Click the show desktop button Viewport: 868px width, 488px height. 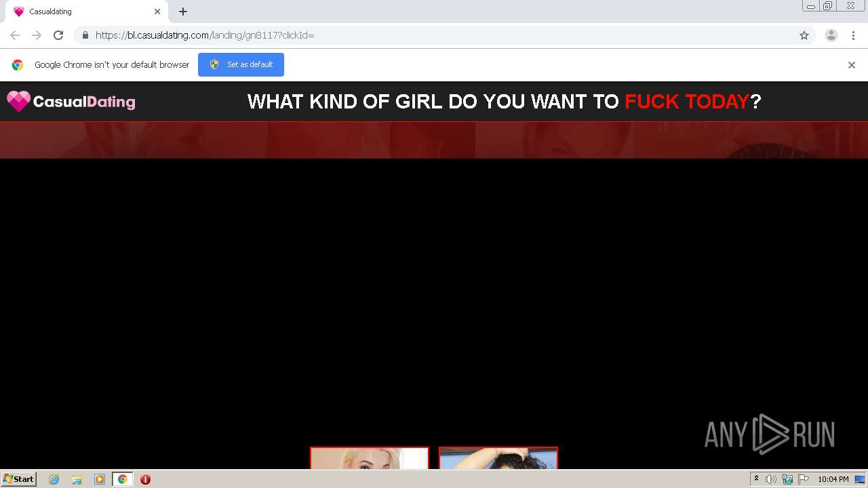[859, 479]
